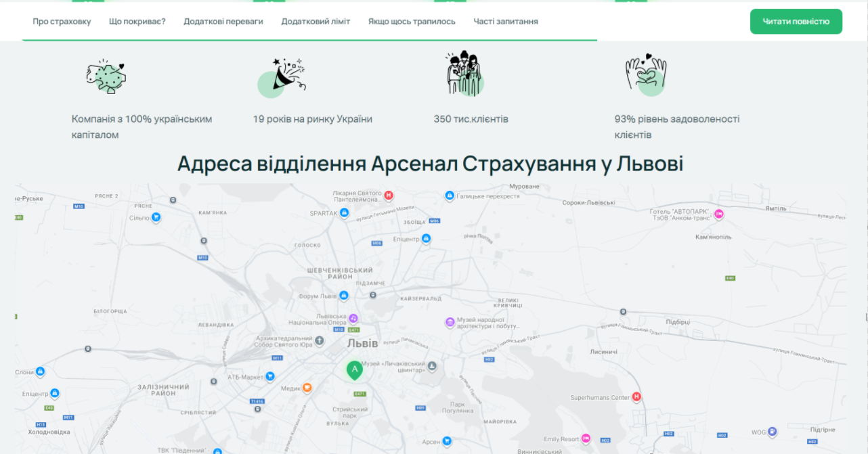Click the railway station icon near Підзамче
The image size is (868, 454).
pos(373,295)
